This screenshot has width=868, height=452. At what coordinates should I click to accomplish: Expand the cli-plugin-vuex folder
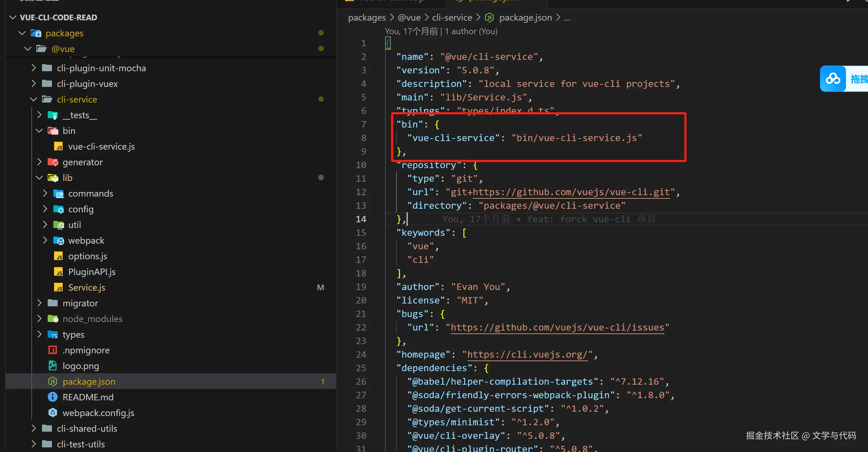[x=33, y=84]
